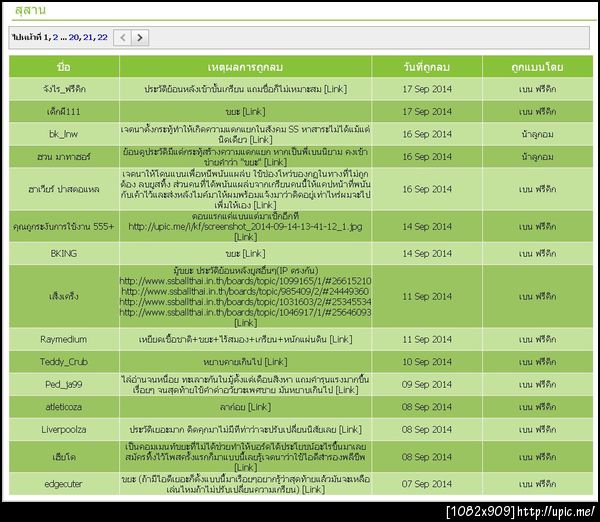Click น้าลูกอม in bk_lnw row
Screen dimensions: 600x522
click(537, 134)
